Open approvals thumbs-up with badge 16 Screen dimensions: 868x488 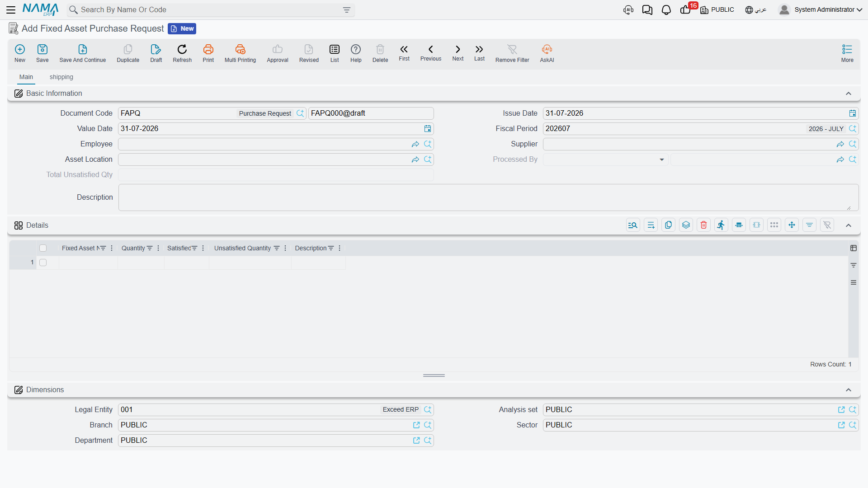(685, 9)
